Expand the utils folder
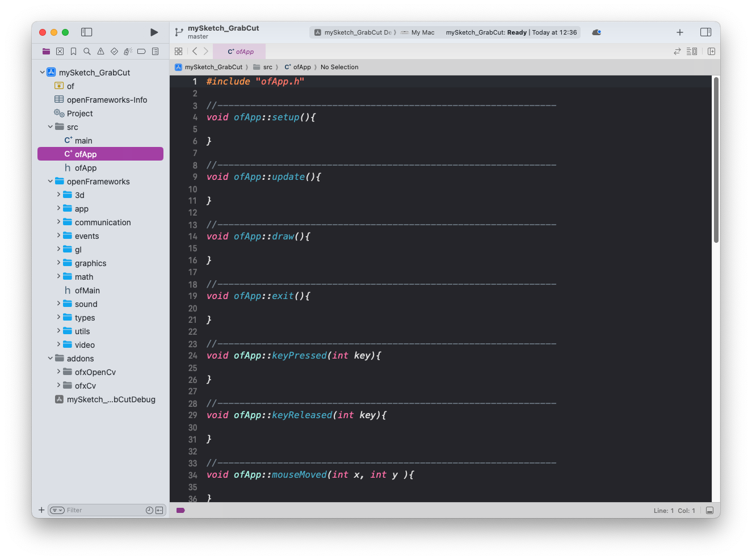The image size is (752, 560). coord(58,331)
